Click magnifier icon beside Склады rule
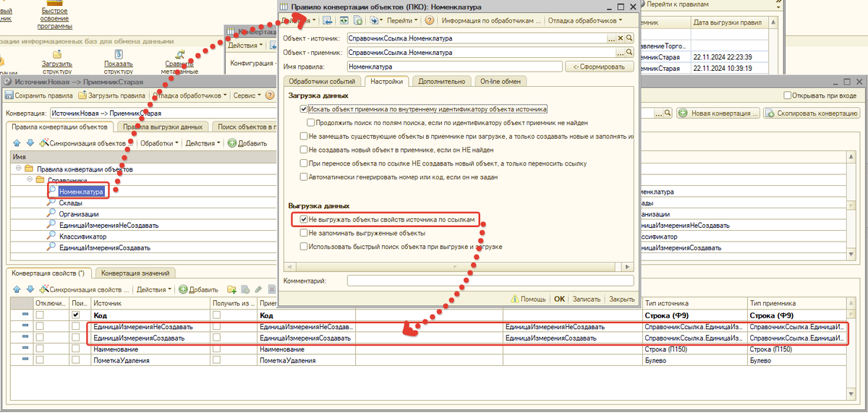The image size is (868, 413). tap(51, 203)
